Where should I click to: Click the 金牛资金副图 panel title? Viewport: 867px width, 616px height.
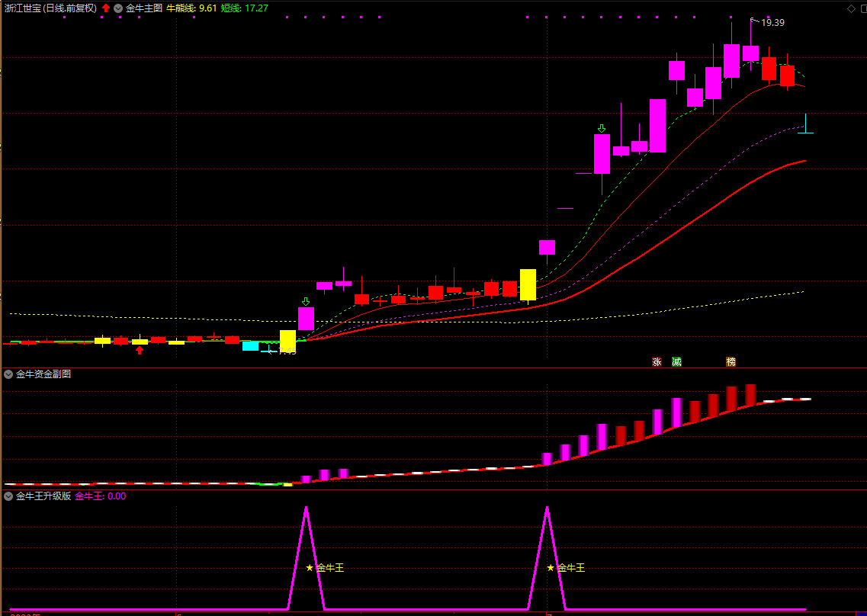click(x=43, y=374)
